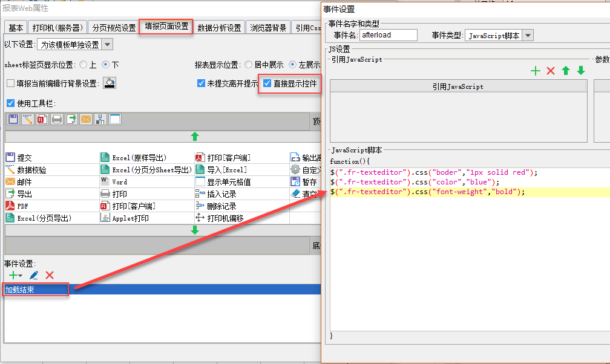
Task: Switch to 基本 tab
Action: tap(16, 28)
